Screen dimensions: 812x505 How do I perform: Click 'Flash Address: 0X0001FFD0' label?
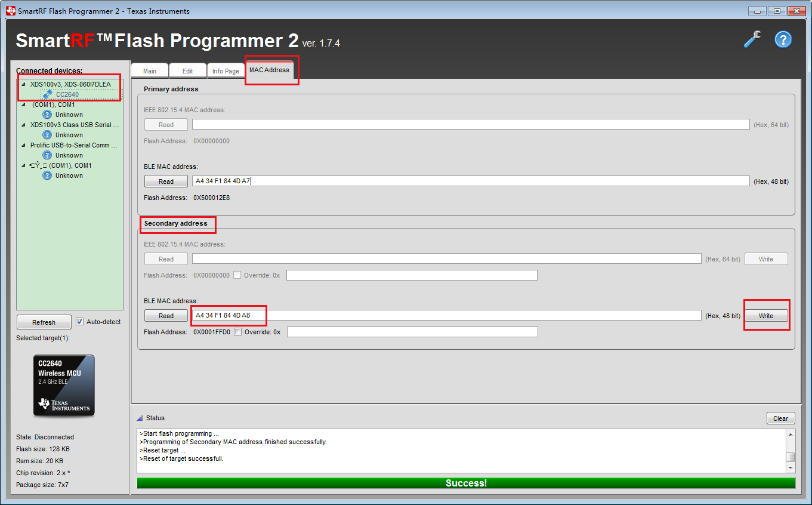[187, 332]
